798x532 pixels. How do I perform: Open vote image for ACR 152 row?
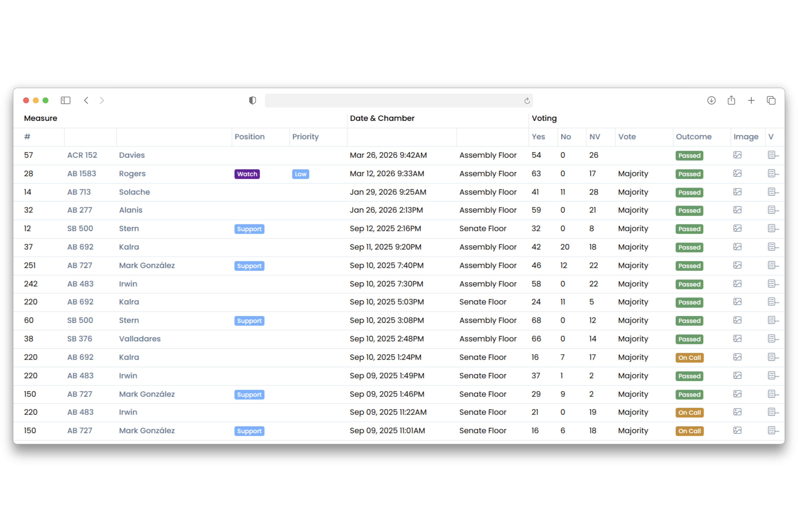click(x=737, y=155)
